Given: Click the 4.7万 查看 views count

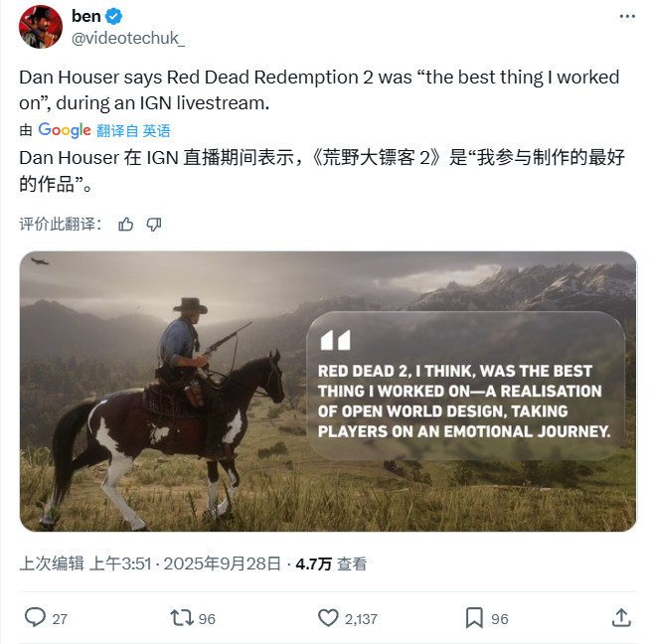Looking at the screenshot, I should tap(331, 564).
